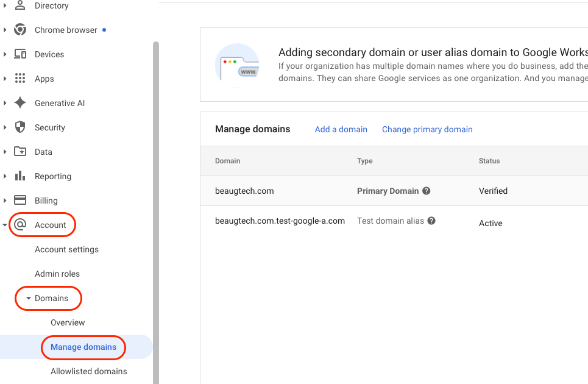This screenshot has height=384, width=588.
Task: Click the Billing card icon
Action: pyautogui.click(x=20, y=201)
